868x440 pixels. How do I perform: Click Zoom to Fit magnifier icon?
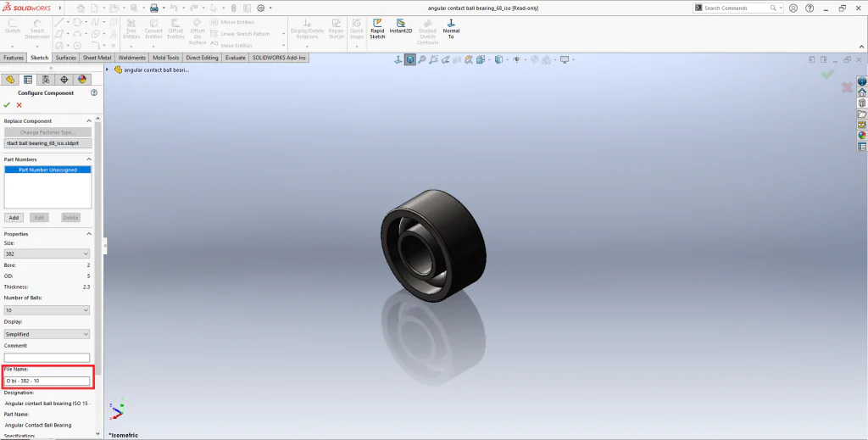coord(422,60)
